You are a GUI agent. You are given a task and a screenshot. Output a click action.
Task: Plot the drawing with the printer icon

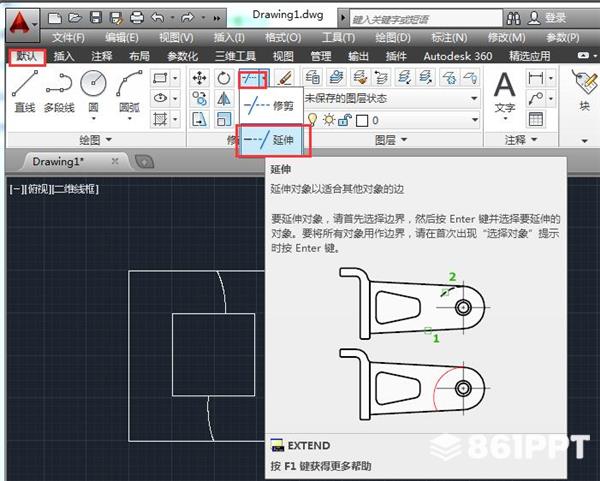137,18
